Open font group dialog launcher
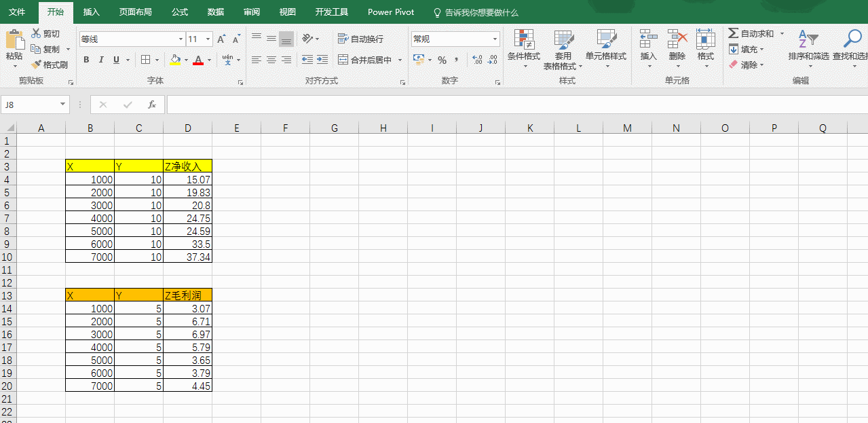Screen dimensions: 868x423 240,82
